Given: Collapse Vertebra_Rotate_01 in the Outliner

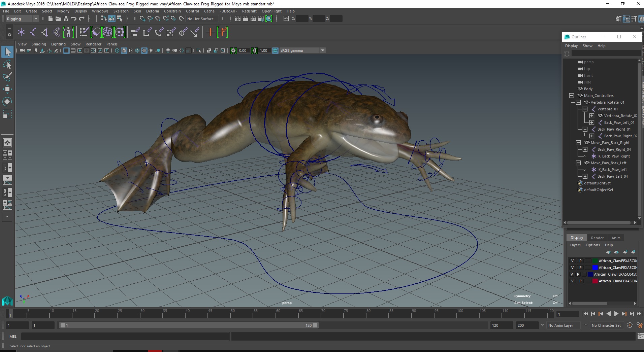Looking at the screenshot, I should click(x=578, y=102).
